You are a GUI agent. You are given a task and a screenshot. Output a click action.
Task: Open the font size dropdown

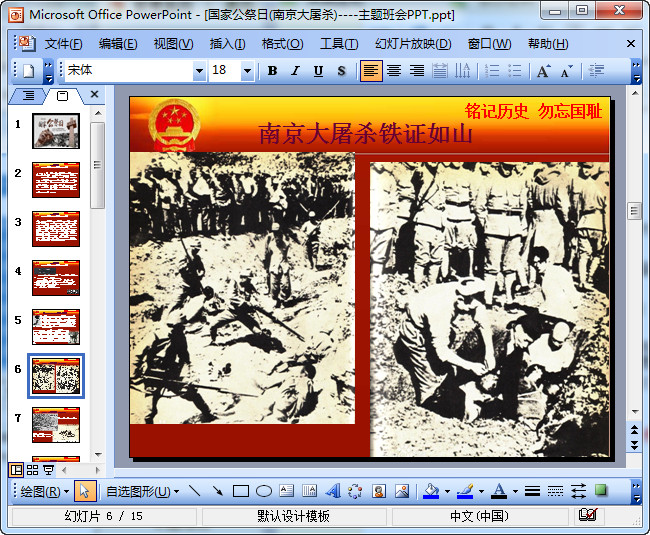point(247,71)
